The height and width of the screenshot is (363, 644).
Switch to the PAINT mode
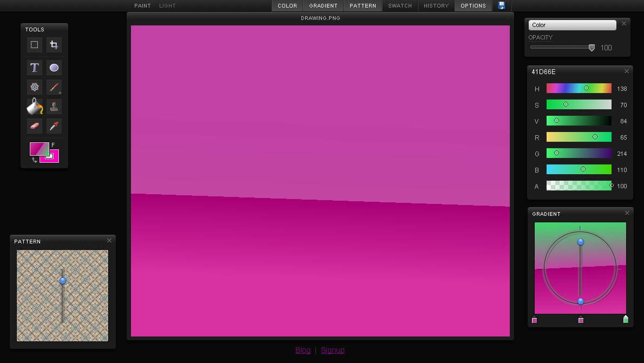pos(142,5)
